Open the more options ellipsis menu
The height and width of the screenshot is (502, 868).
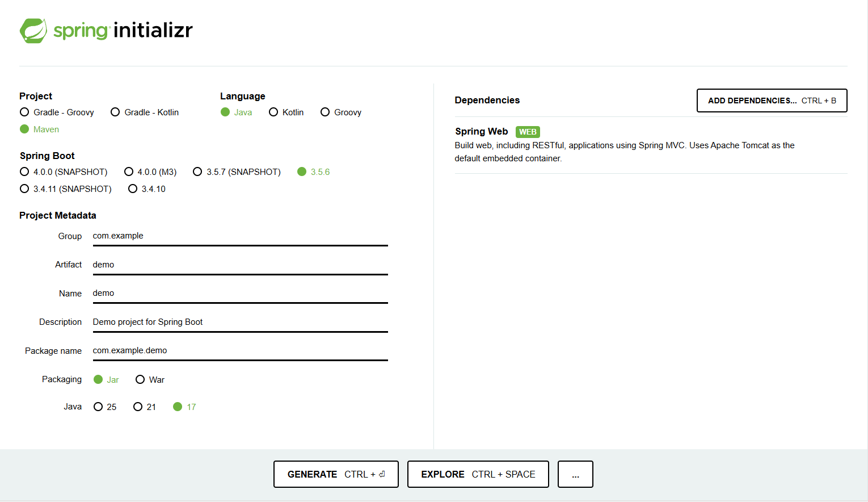tap(575, 474)
